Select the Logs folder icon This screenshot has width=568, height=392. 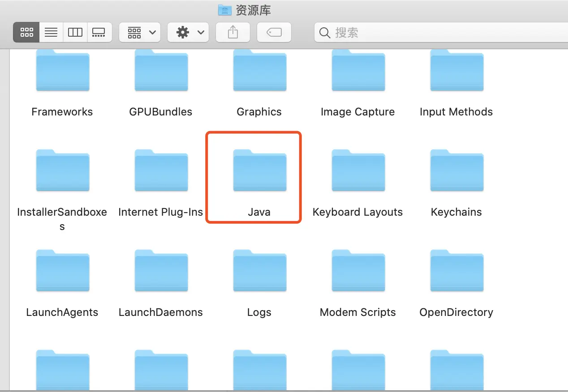(260, 271)
